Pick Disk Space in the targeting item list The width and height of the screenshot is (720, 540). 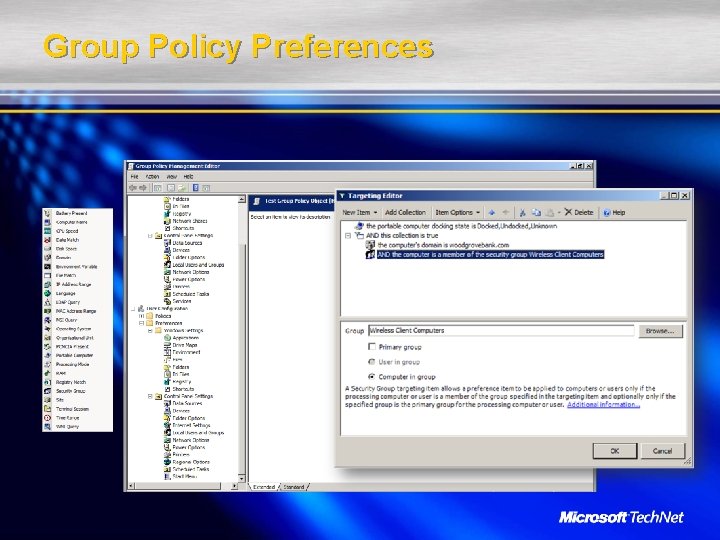66,249
